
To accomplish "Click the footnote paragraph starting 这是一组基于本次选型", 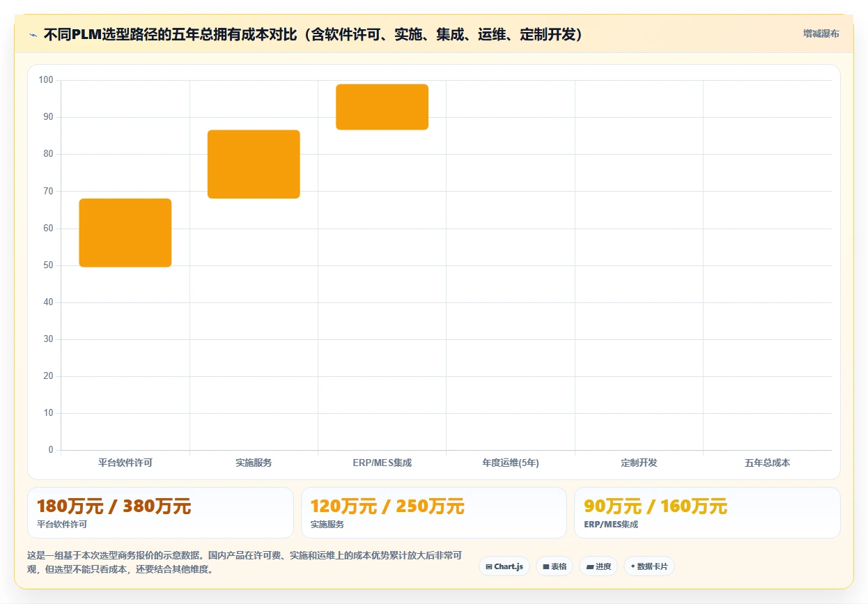I will pos(245,562).
